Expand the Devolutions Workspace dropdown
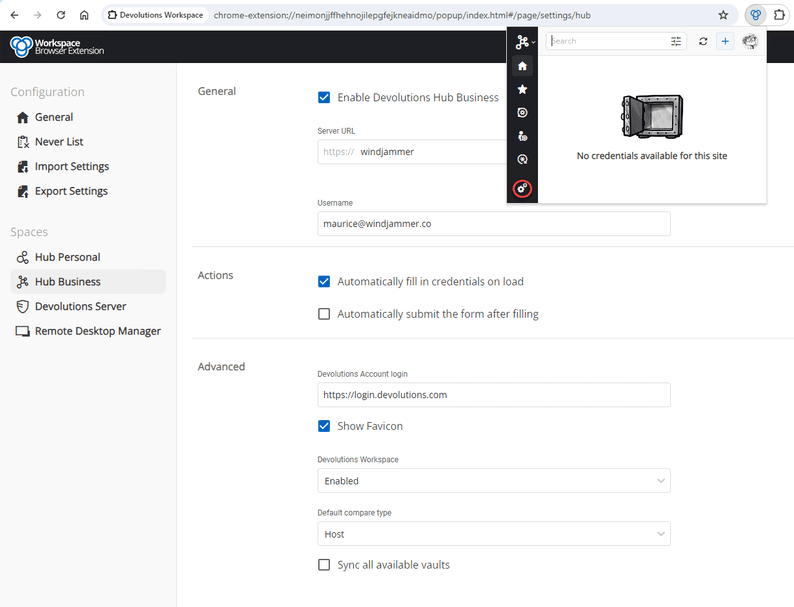This screenshot has height=607, width=794. [493, 481]
